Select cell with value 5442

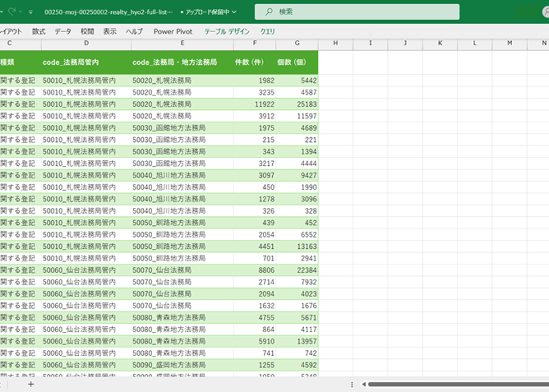click(297, 81)
